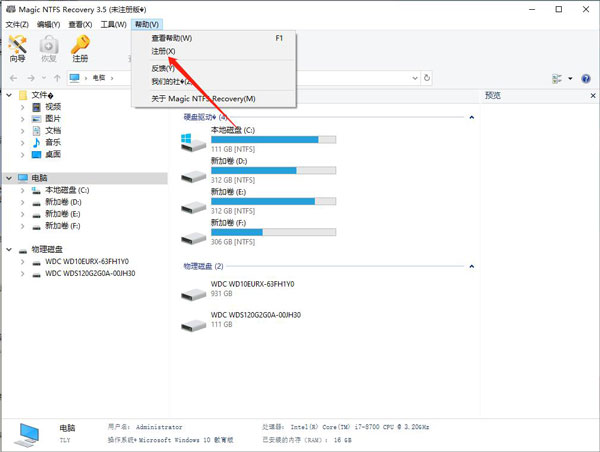Expand WDC WD10EURX-63FH1Y0 tree node

(x=22, y=262)
